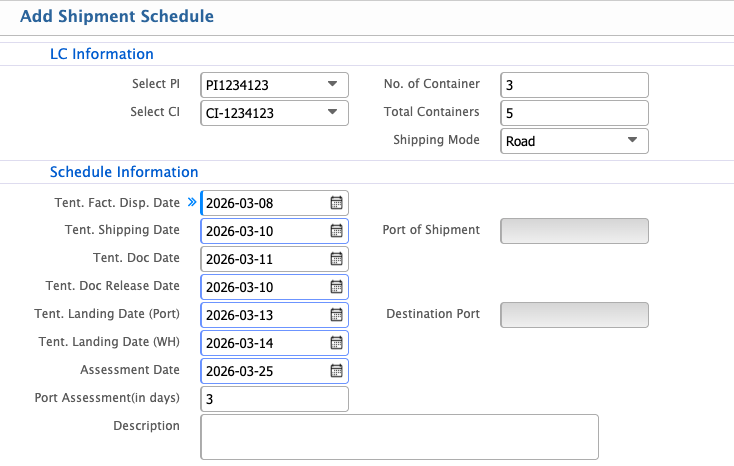Open calendar for Tent. Landing Date (WH)

pyautogui.click(x=336, y=343)
